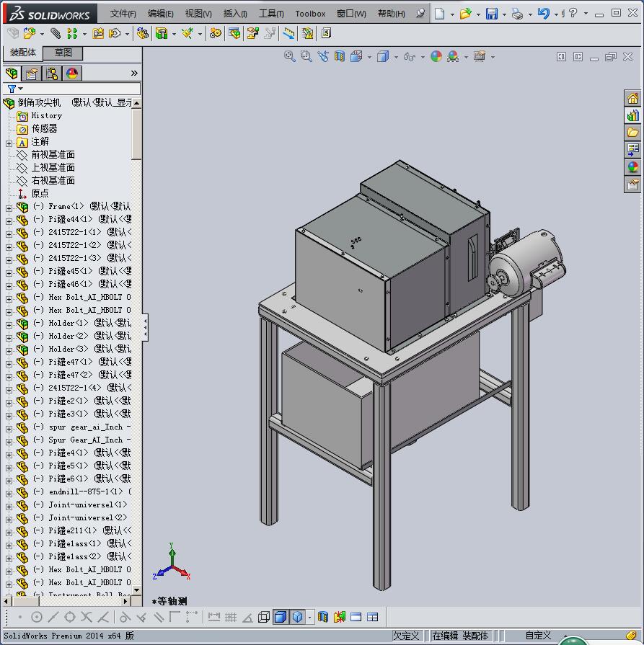This screenshot has height=645, width=644.
Task: Click the paperclip Mate icon
Action: coord(56,33)
